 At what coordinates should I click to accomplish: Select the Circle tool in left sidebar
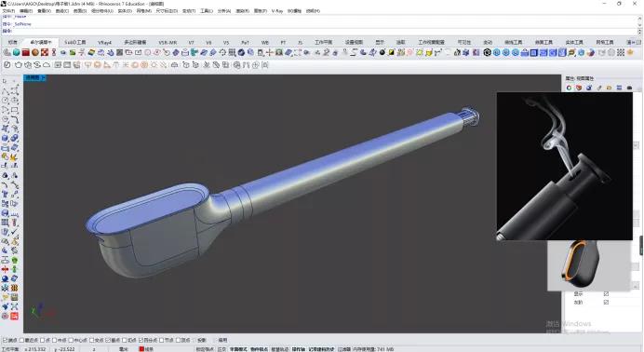click(x=5, y=101)
